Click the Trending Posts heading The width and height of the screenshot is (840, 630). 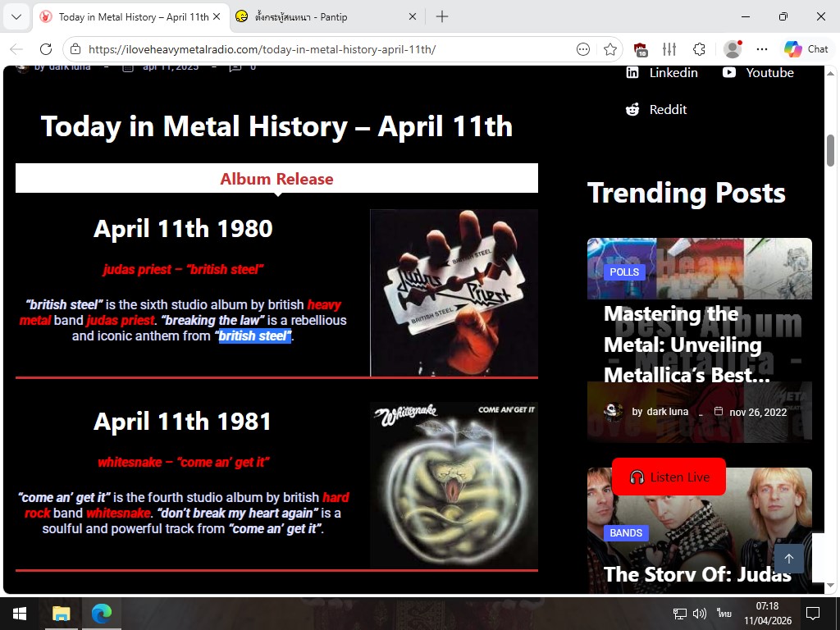click(x=687, y=193)
